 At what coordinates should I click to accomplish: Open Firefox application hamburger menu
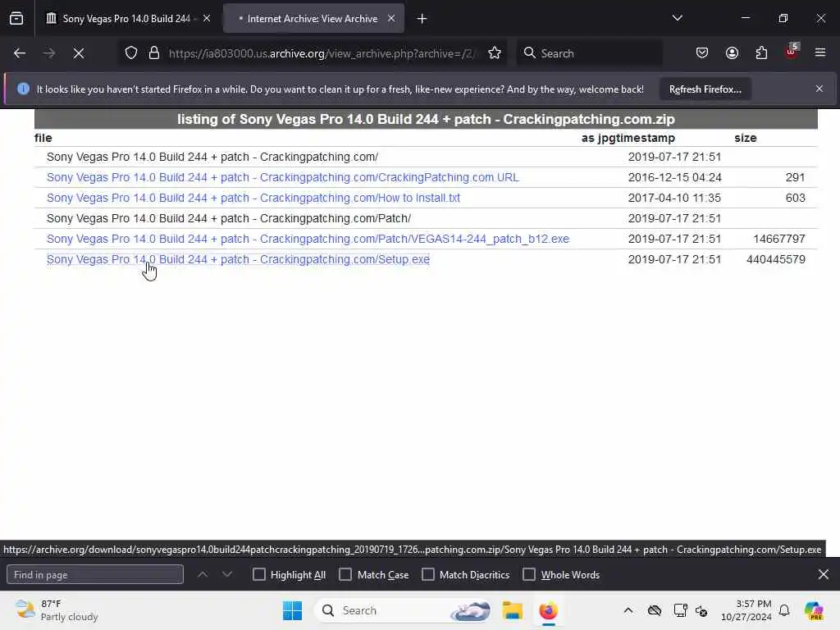coord(820,53)
